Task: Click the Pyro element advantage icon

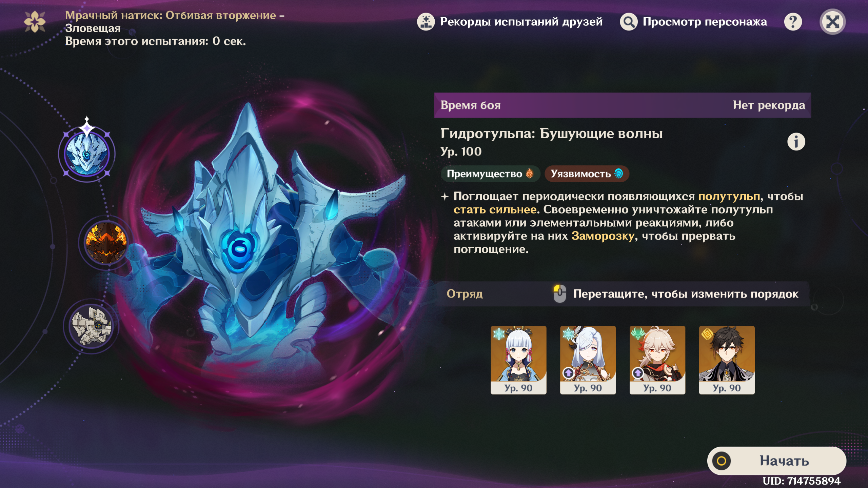Action: 530,174
